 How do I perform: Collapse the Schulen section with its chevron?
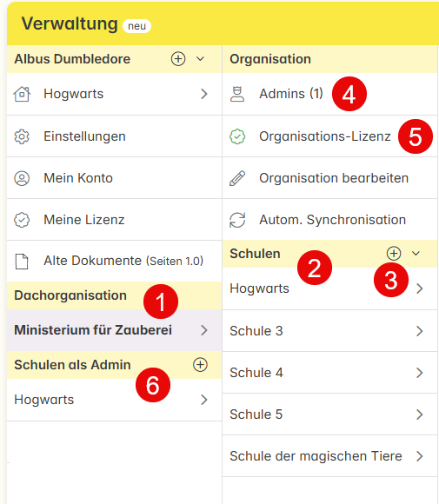pos(416,253)
